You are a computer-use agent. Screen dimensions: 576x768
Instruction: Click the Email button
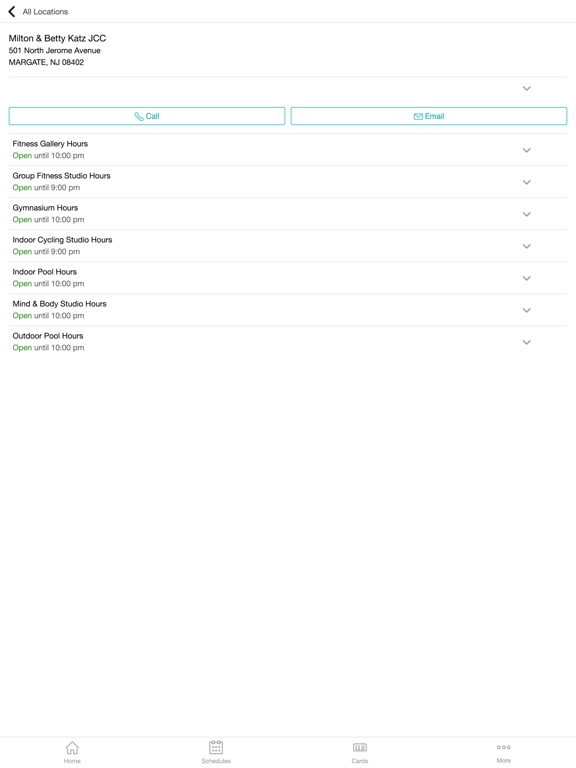(x=429, y=116)
